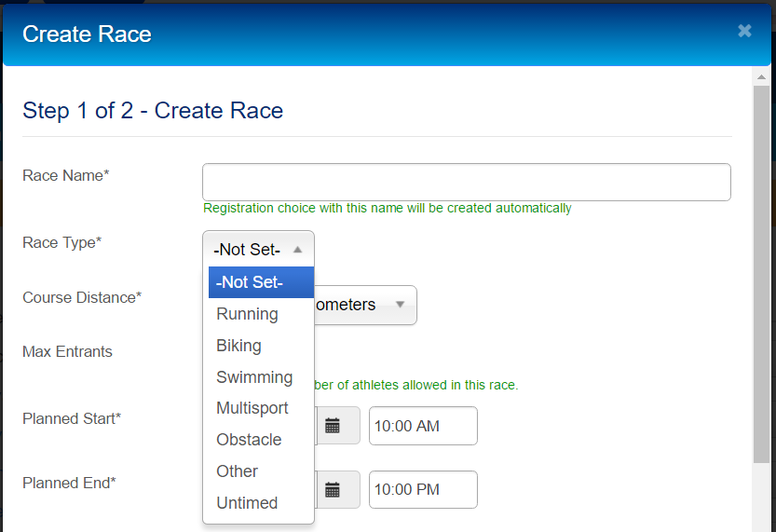
Task: Click the dialog's vertical scrollbar
Action: (761, 280)
